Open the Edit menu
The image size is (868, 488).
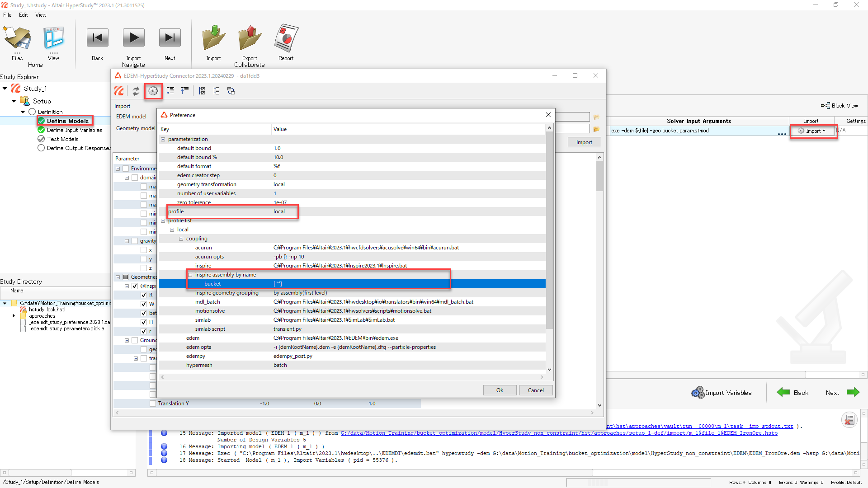pyautogui.click(x=23, y=15)
